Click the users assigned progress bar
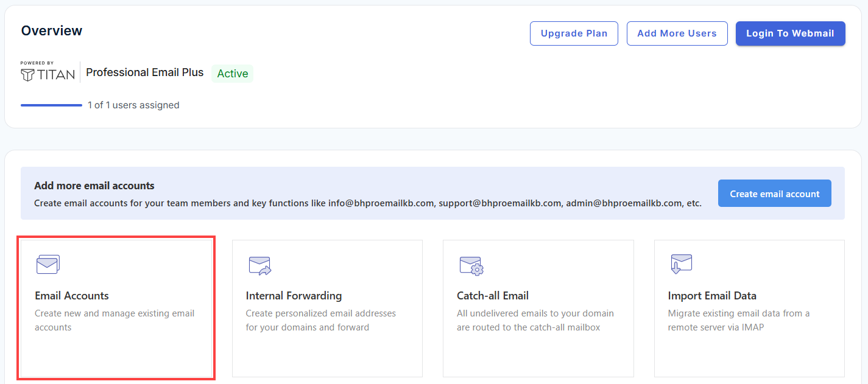 (x=51, y=105)
